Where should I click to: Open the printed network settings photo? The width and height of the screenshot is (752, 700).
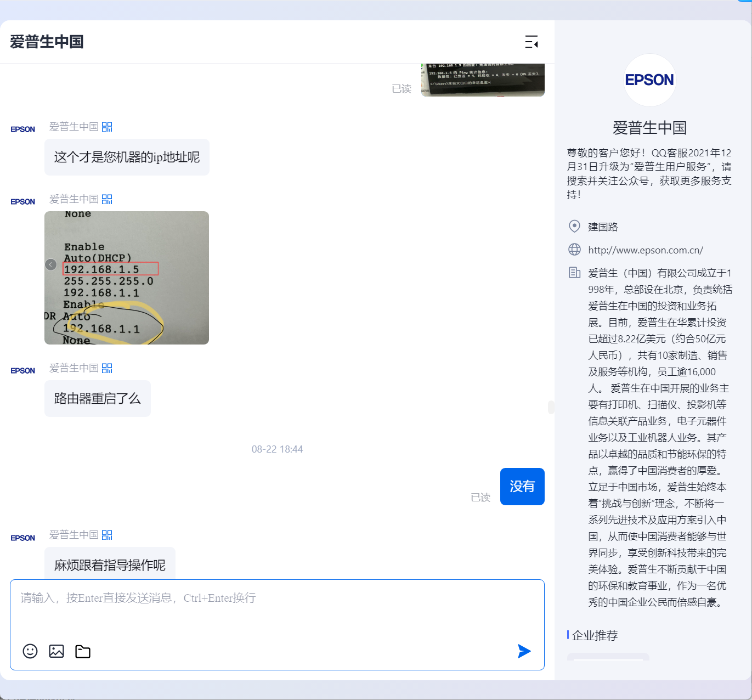pos(127,278)
